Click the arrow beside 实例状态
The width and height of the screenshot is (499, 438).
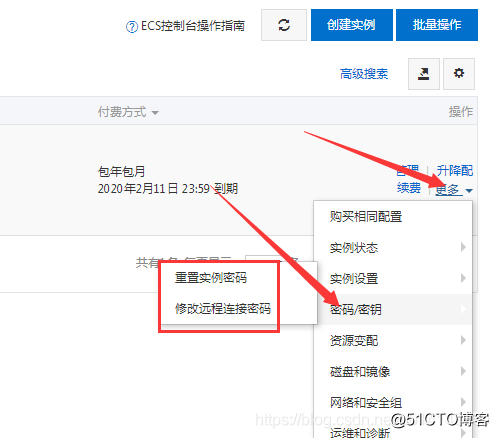pos(463,247)
